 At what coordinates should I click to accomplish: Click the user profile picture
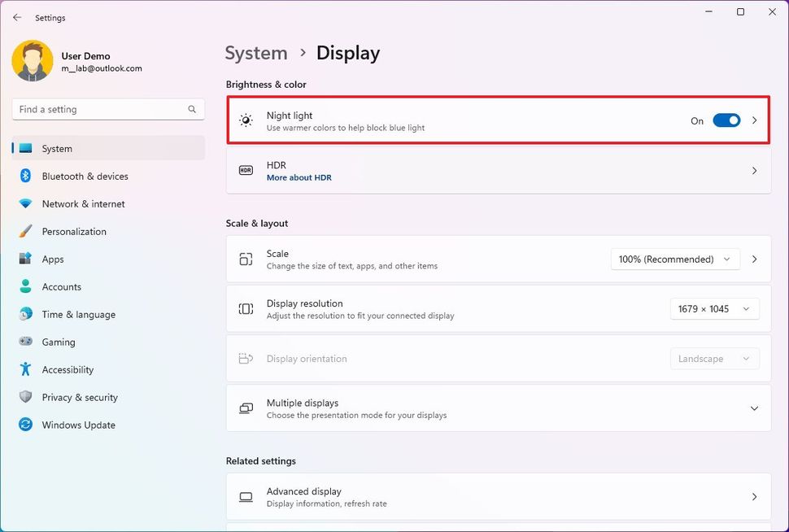click(x=32, y=61)
